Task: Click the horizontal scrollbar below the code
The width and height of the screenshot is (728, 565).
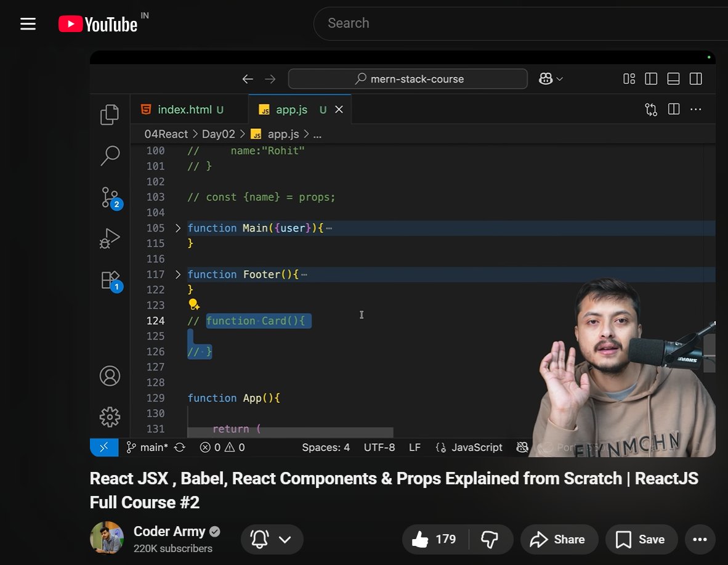Action: (x=289, y=431)
